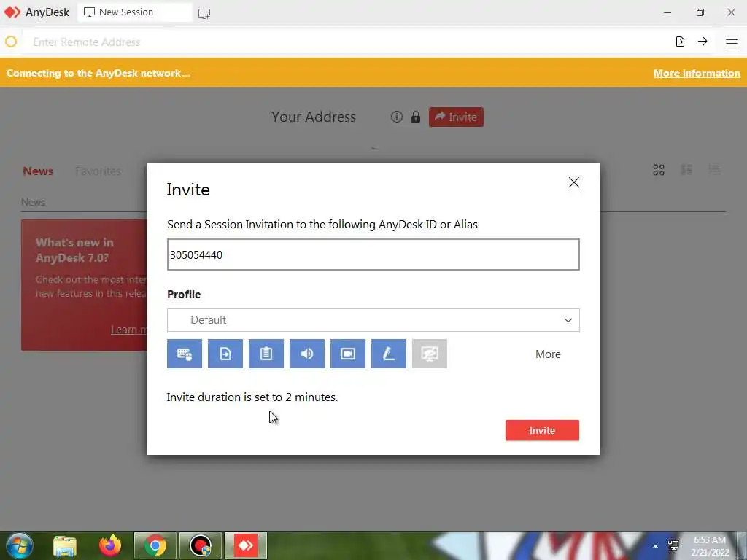747x560 pixels.
Task: Click the 'Invite duration is set to 2 minutes.' text
Action: click(x=252, y=397)
